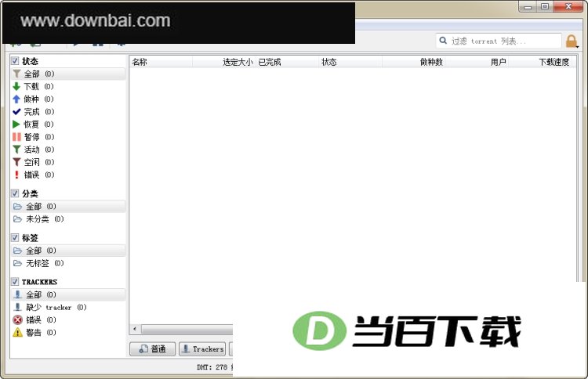588x379 pixels.
Task: Select 缺少 tracker icon
Action: pyautogui.click(x=17, y=307)
